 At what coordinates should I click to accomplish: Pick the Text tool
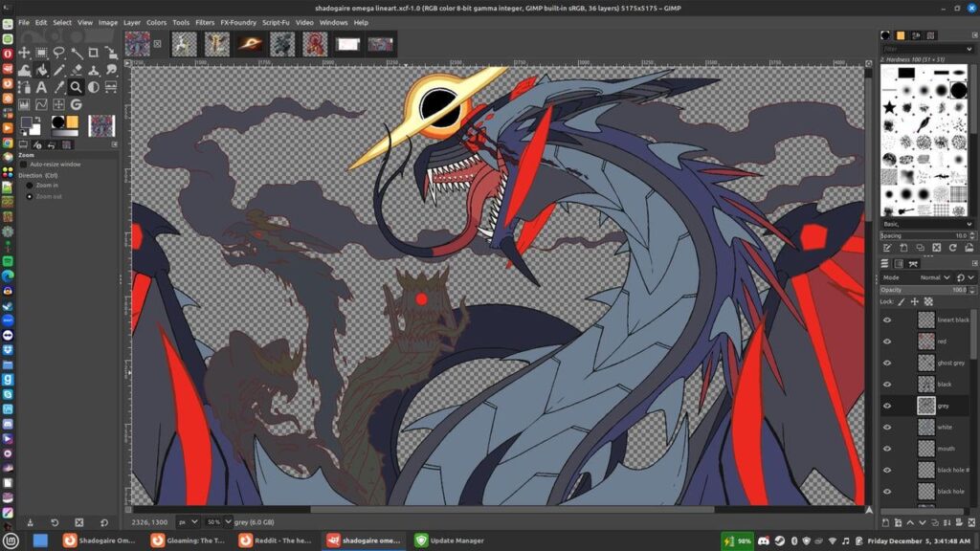(42, 87)
